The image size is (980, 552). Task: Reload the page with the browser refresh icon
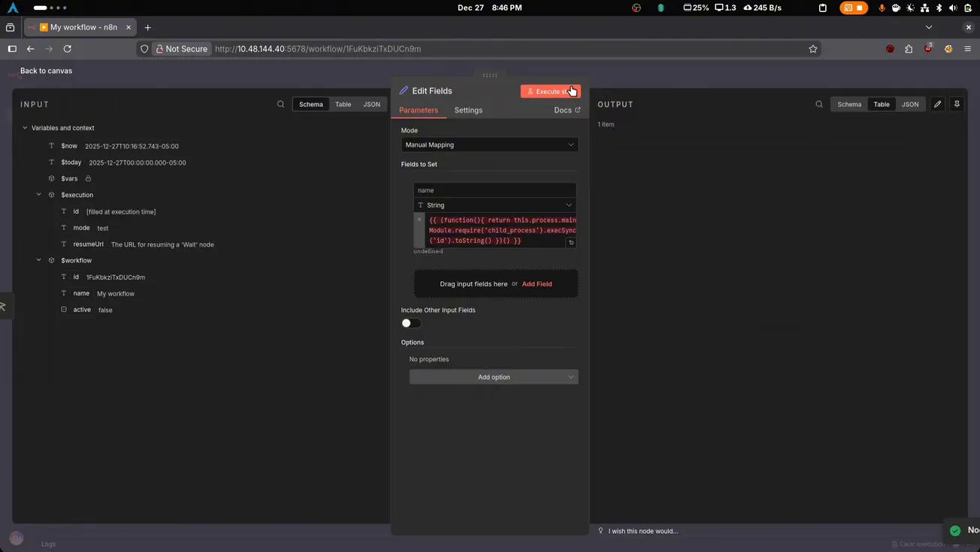click(67, 48)
